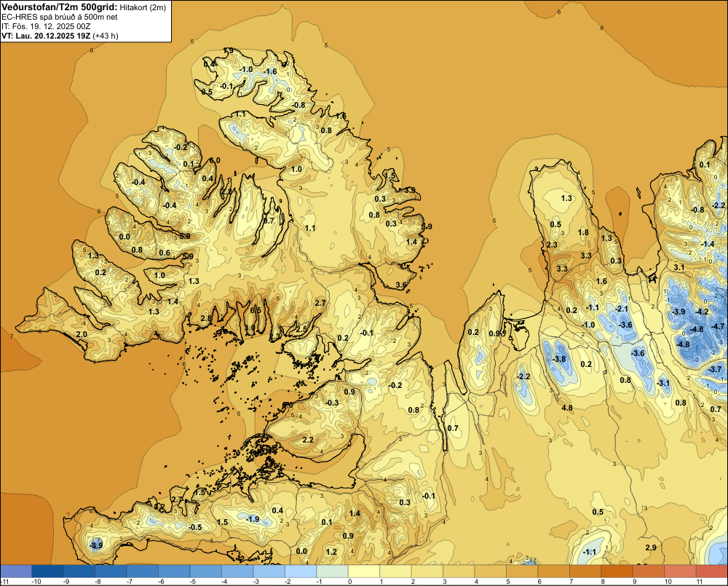Click the 1.2 temperature value on map
This screenshot has width=728, height=586.
(x=331, y=552)
